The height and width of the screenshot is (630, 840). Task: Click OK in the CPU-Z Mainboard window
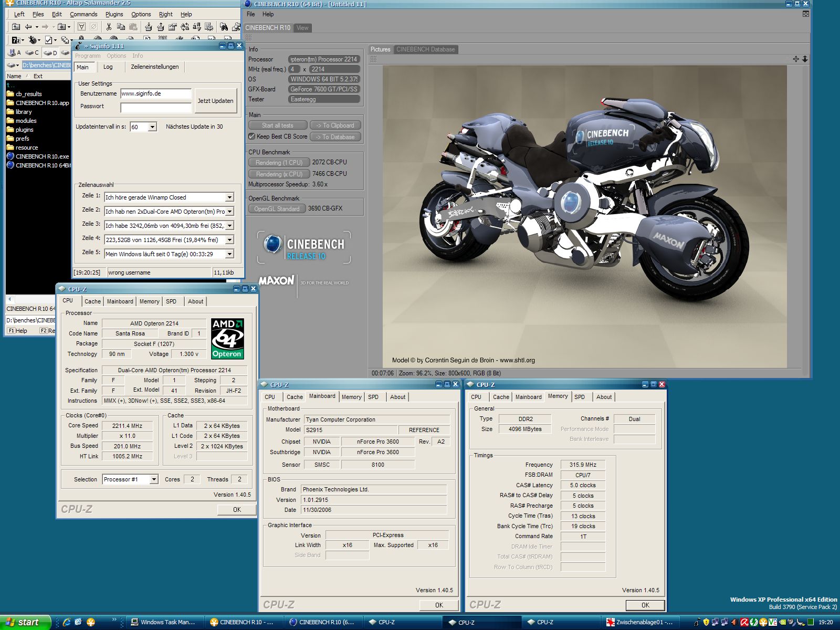click(439, 605)
